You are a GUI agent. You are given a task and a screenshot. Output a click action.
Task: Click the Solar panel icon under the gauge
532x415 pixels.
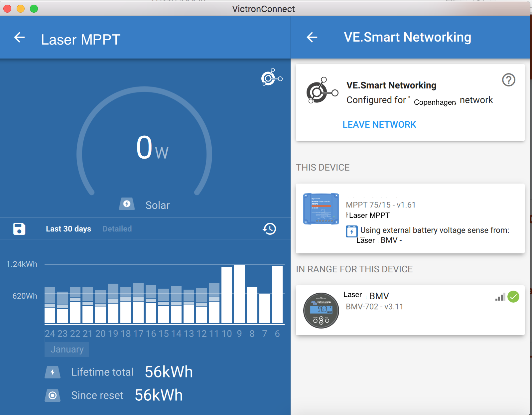pos(127,204)
